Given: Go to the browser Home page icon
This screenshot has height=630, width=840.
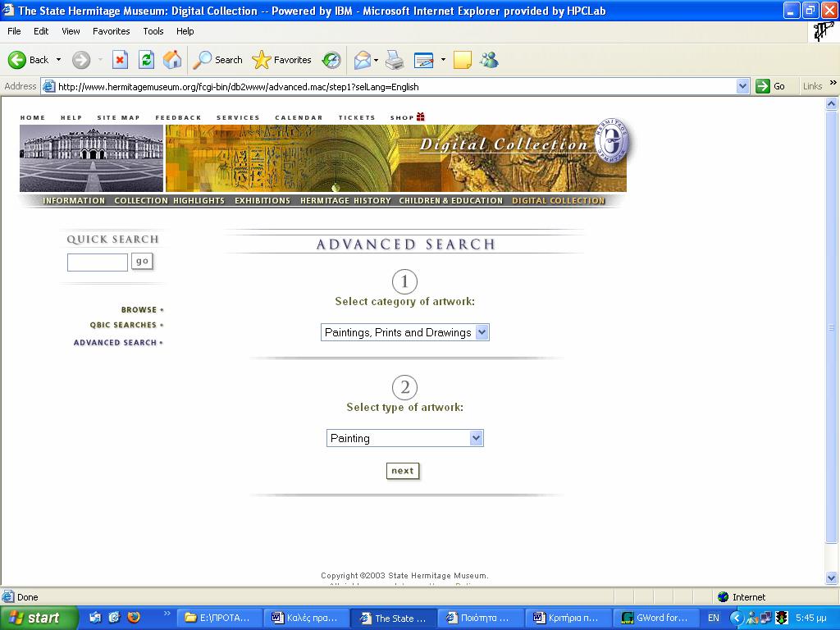Looking at the screenshot, I should [172, 60].
